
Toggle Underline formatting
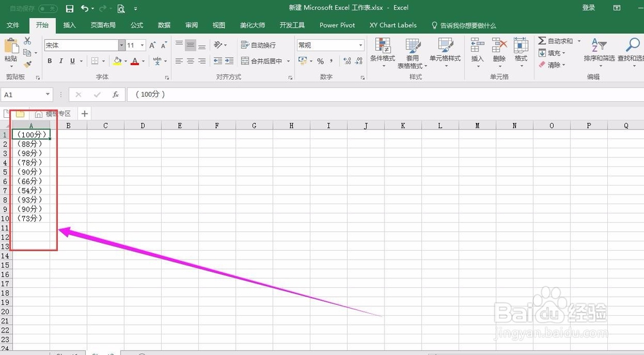pyautogui.click(x=72, y=61)
